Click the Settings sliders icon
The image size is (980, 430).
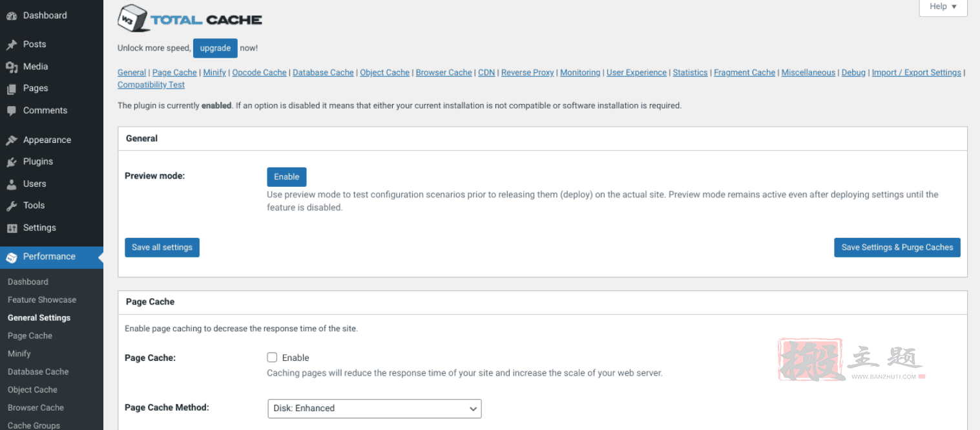click(x=12, y=228)
